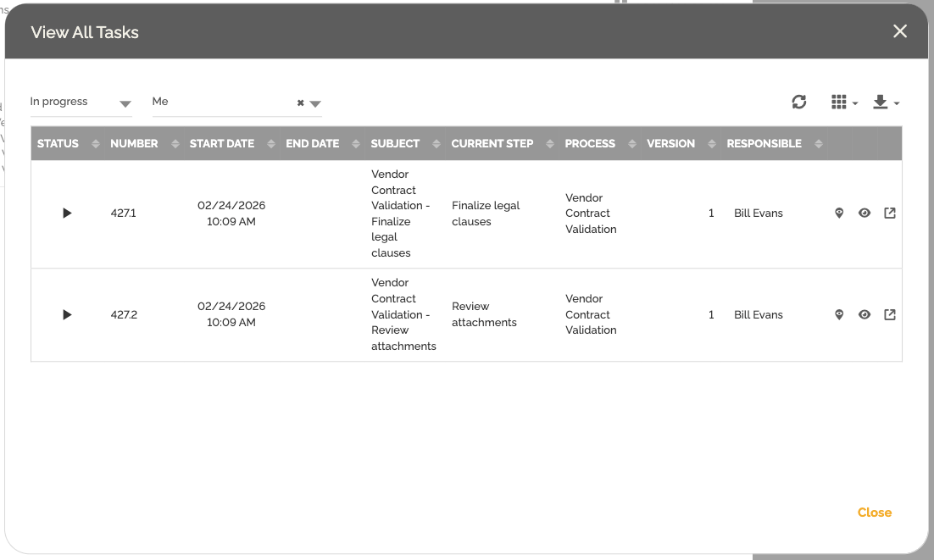Clear the Me filter with x icon
This screenshot has height=560, width=934.
coord(300,103)
